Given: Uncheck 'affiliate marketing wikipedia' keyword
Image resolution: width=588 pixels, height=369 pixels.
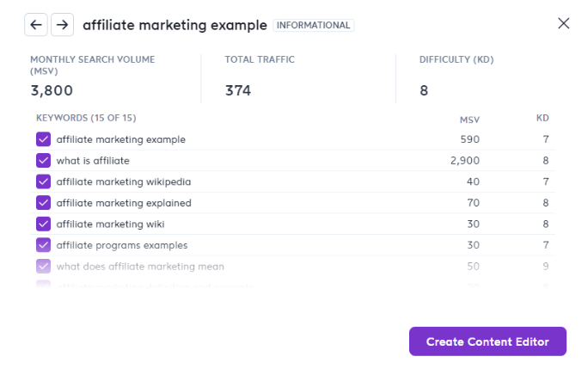Looking at the screenshot, I should (44, 181).
